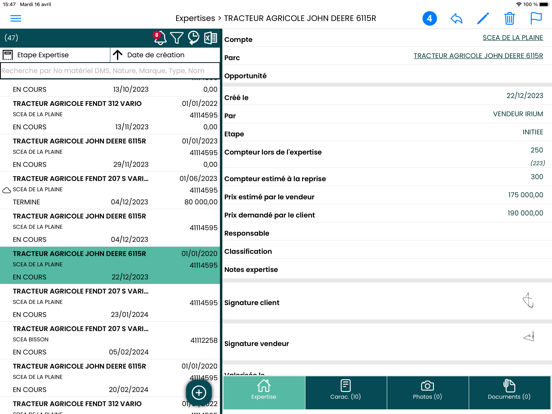
Task: Click price 80 000,00 in list
Action: (x=201, y=202)
